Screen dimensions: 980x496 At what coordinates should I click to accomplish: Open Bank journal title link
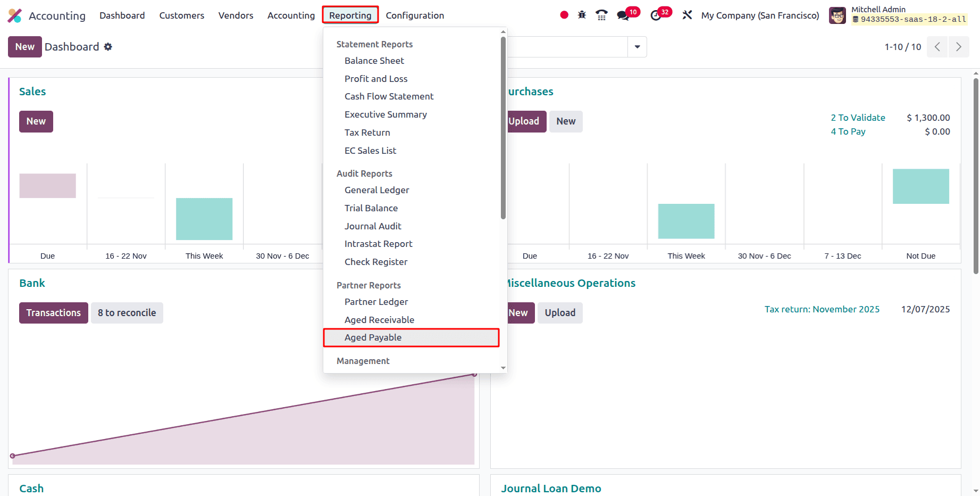click(32, 283)
